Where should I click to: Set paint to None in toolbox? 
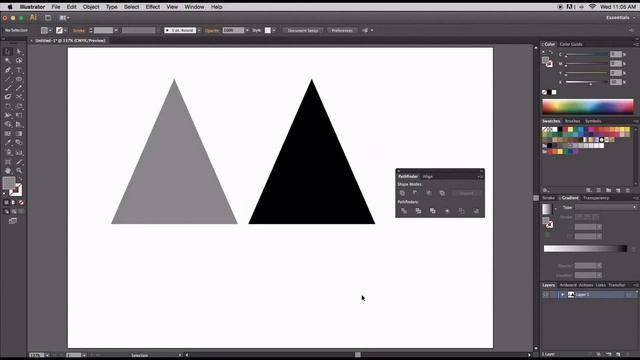coord(21,202)
